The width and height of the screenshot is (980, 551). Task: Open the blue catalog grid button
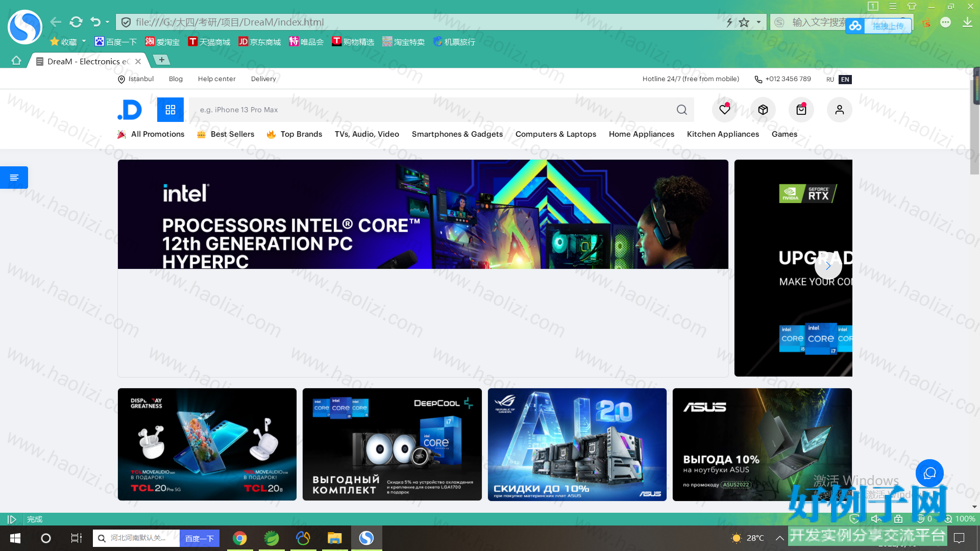pyautogui.click(x=170, y=110)
